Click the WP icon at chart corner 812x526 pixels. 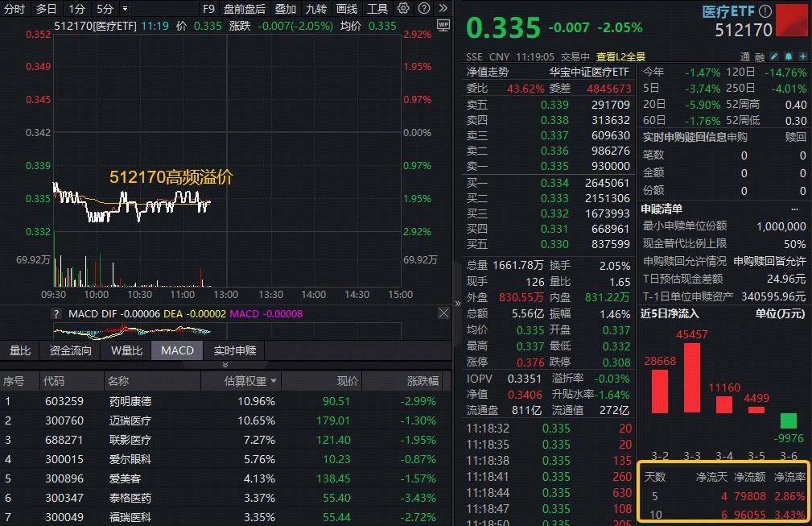[443, 25]
